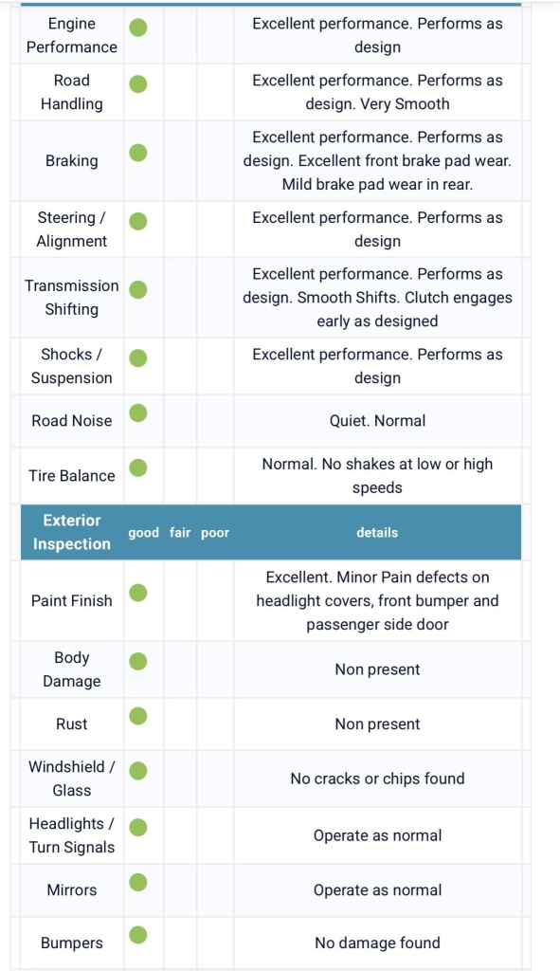Viewport: 560px width, 971px height.
Task: Click the green dot for Body Damage
Action: pos(138,661)
